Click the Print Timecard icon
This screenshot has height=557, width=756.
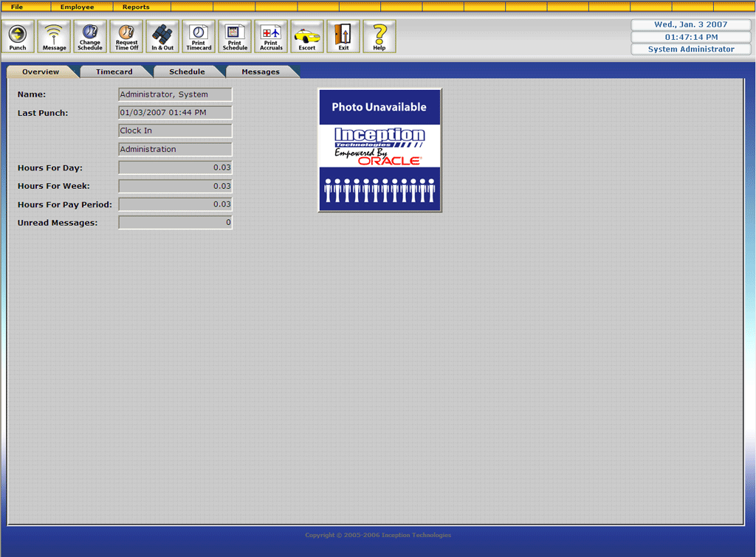[199, 36]
